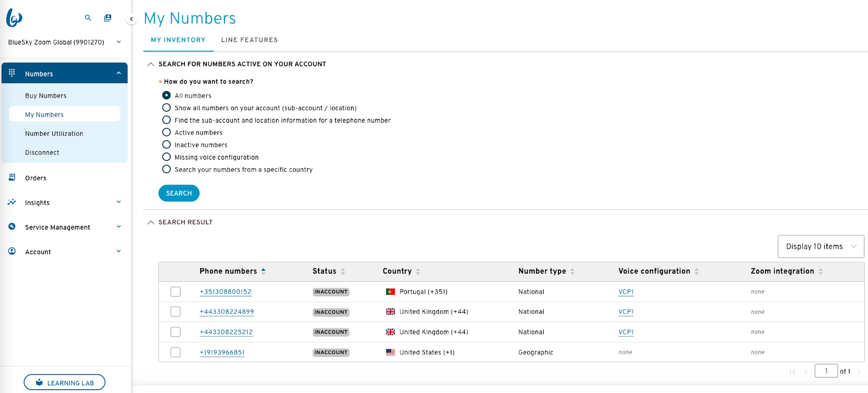Screen dimensions: 868x393
Task: Open Number Utilization in sidebar
Action: [x=54, y=134]
